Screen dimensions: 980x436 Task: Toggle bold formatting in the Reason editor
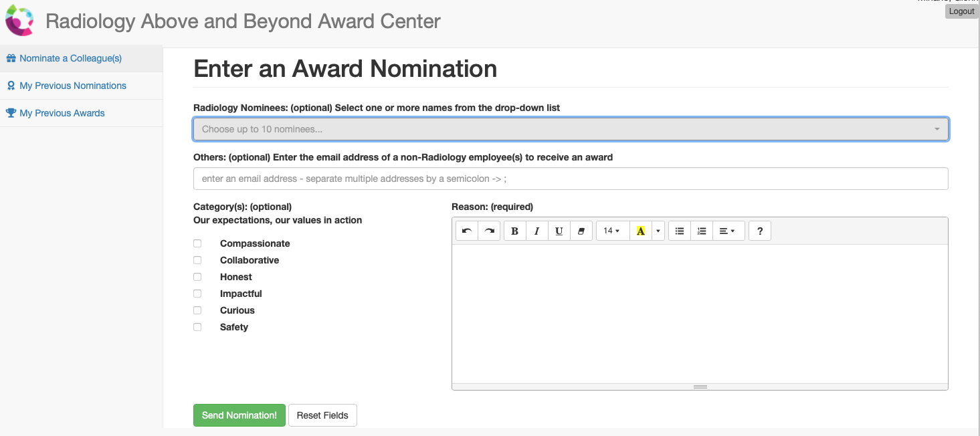pos(514,231)
